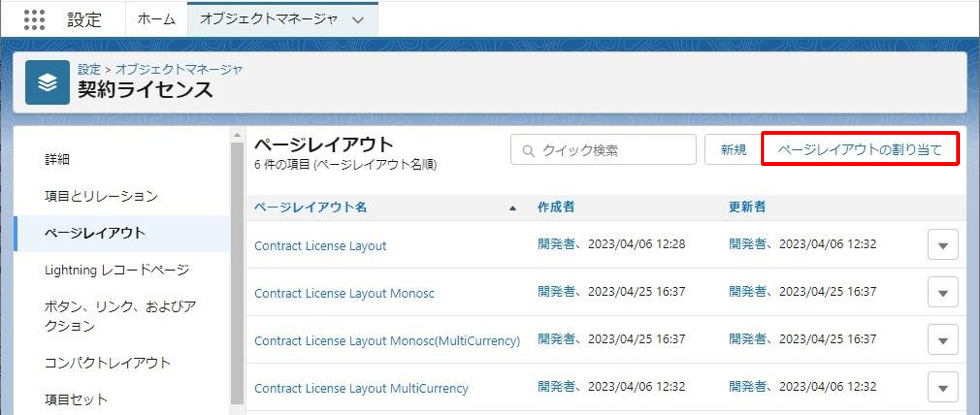The width and height of the screenshot is (980, 415).
Task: Open row menu for Contract License Layout MultiCurrency
Action: point(942,387)
